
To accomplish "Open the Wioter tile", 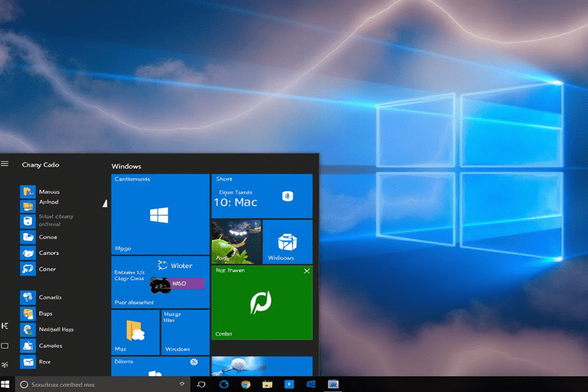I will coord(160,281).
